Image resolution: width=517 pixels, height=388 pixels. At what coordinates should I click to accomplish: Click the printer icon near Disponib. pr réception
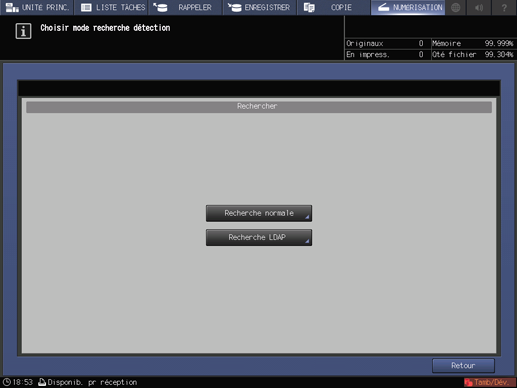pos(42,382)
